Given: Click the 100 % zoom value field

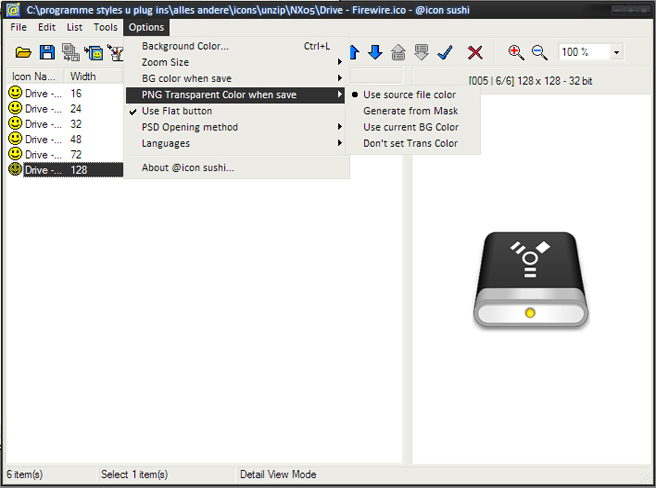Looking at the screenshot, I should click(584, 52).
